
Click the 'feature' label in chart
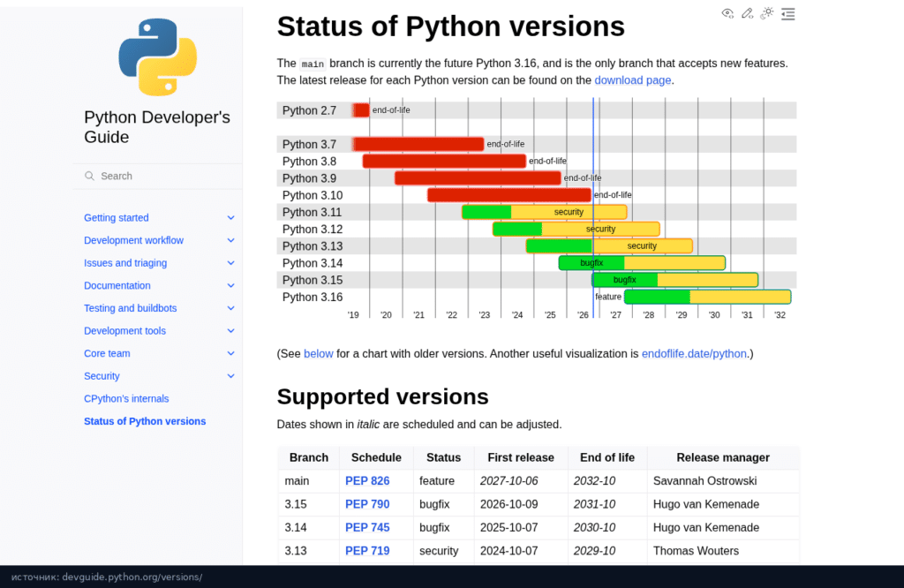click(607, 297)
